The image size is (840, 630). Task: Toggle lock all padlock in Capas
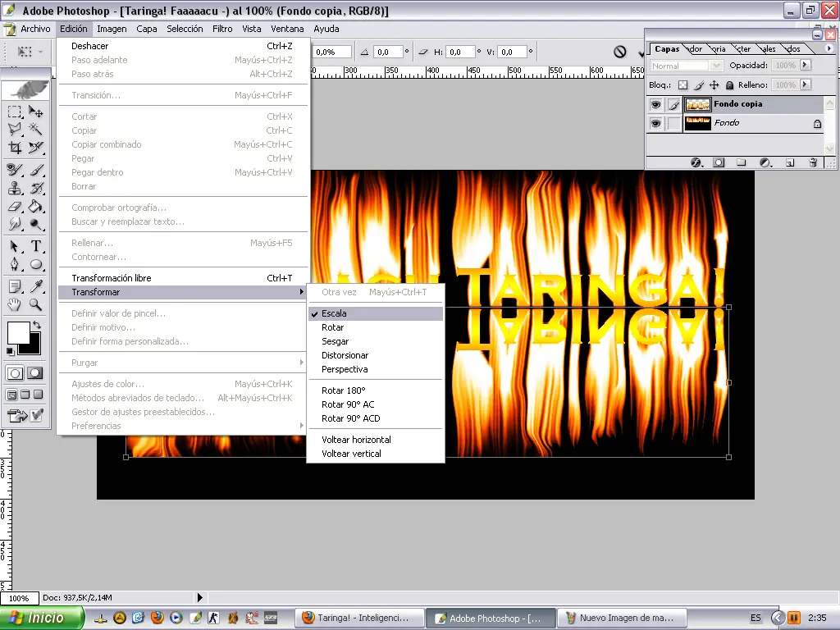coord(729,85)
